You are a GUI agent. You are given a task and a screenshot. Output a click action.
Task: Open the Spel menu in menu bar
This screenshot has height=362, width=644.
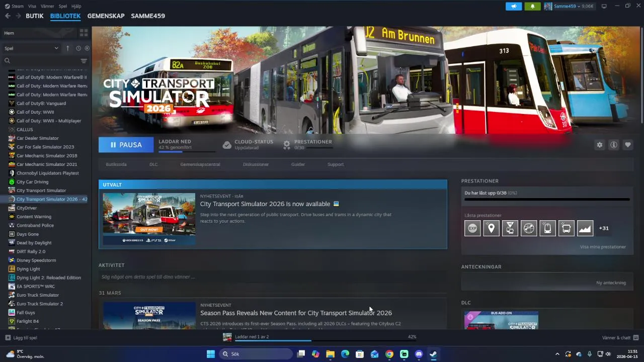(x=63, y=6)
